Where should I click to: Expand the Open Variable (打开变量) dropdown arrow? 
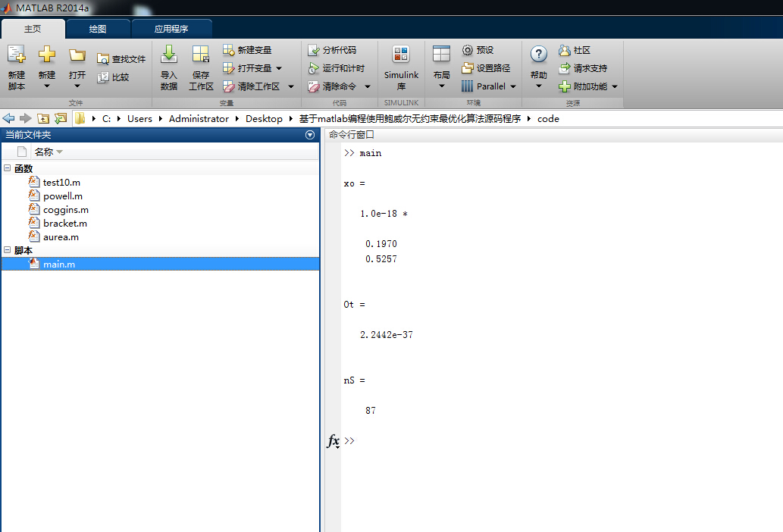tap(279, 68)
